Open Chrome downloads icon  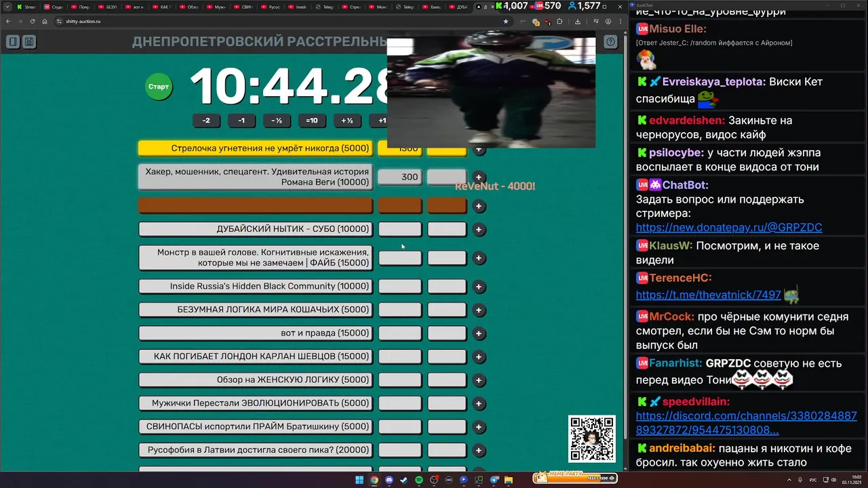pyautogui.click(x=577, y=21)
